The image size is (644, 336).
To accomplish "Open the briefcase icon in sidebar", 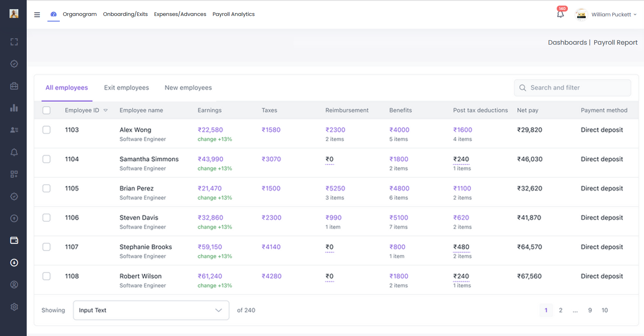I will (14, 86).
